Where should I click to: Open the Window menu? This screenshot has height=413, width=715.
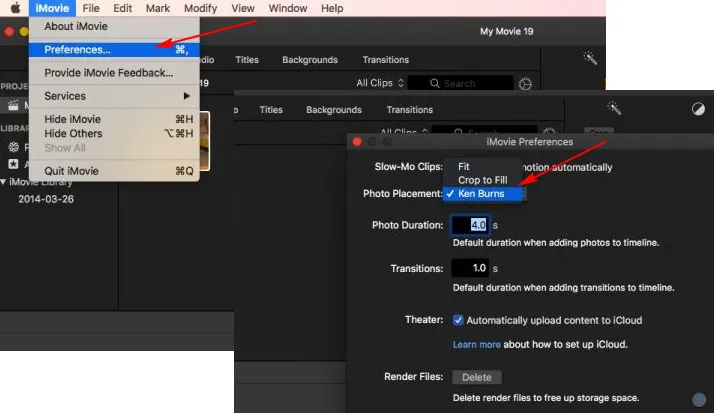point(288,8)
